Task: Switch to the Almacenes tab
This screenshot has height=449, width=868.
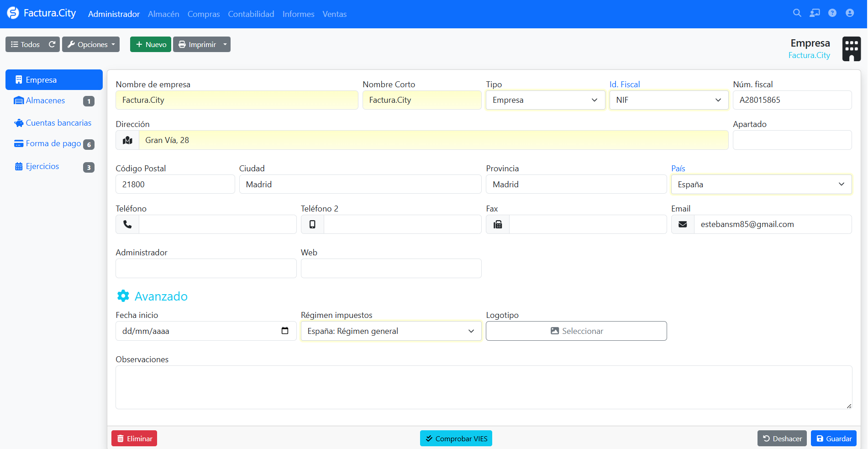Action: tap(54, 100)
